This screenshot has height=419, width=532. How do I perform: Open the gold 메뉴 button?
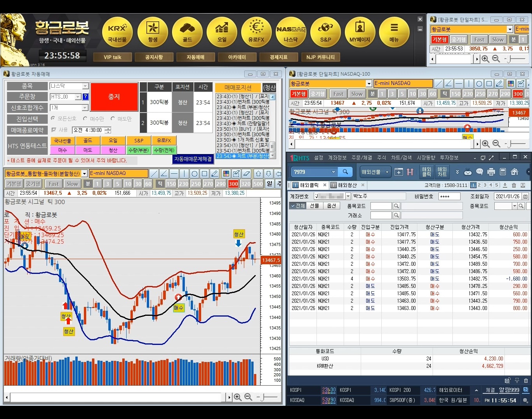tap(394, 32)
